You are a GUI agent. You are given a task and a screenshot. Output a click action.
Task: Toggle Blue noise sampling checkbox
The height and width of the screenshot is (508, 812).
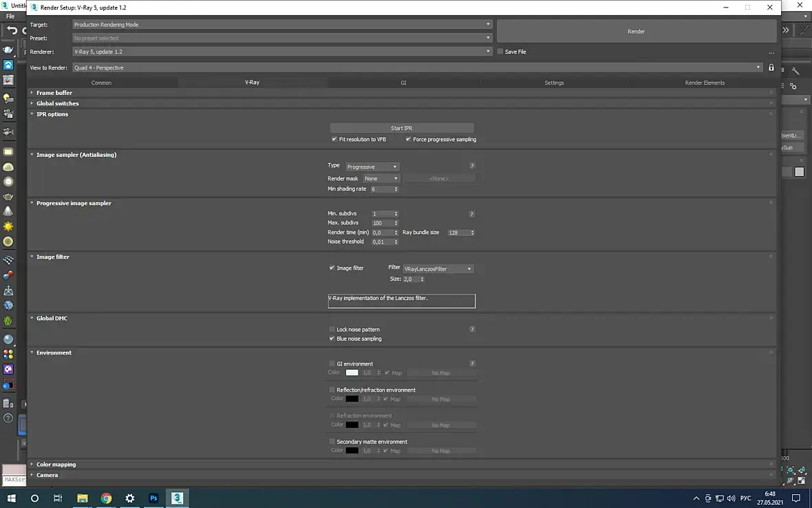332,339
